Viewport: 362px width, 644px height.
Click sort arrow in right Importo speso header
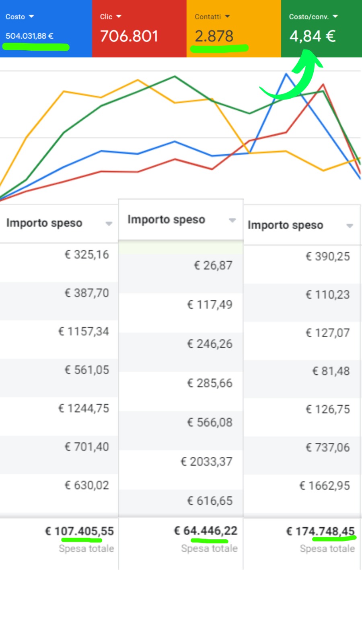350,226
